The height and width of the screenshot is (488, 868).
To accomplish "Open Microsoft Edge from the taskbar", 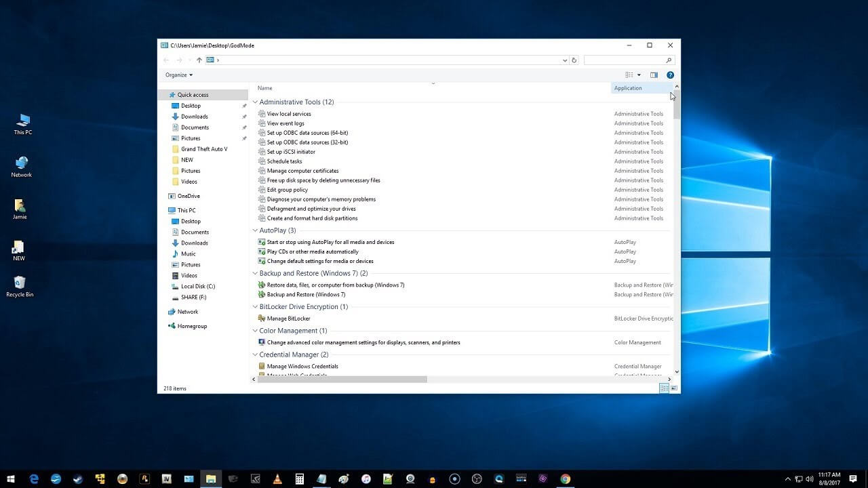I will click(x=34, y=479).
